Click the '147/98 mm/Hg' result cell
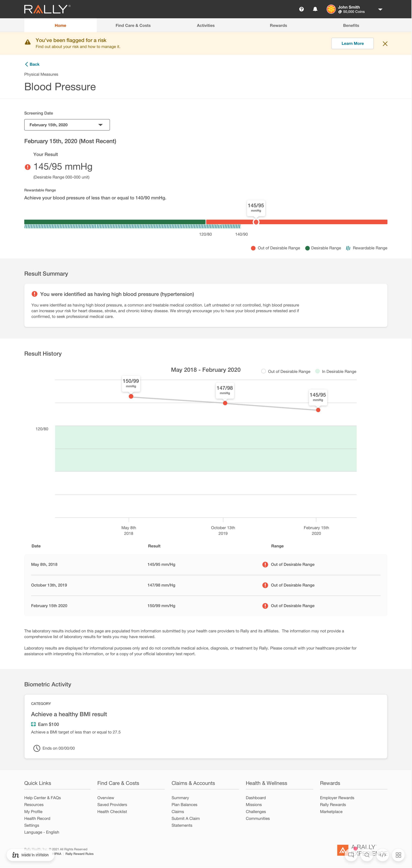The image size is (412, 868). click(x=161, y=585)
